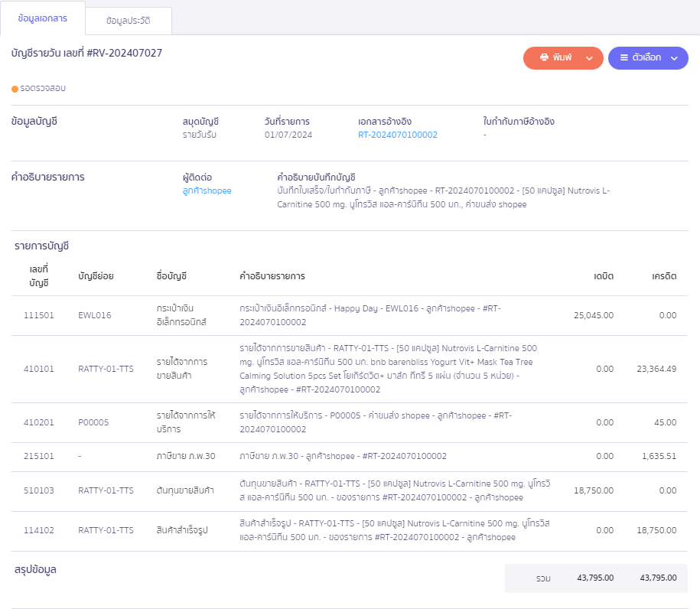Click the orange รอตรวจสอบ status dot
The image size is (700, 609).
point(15,89)
